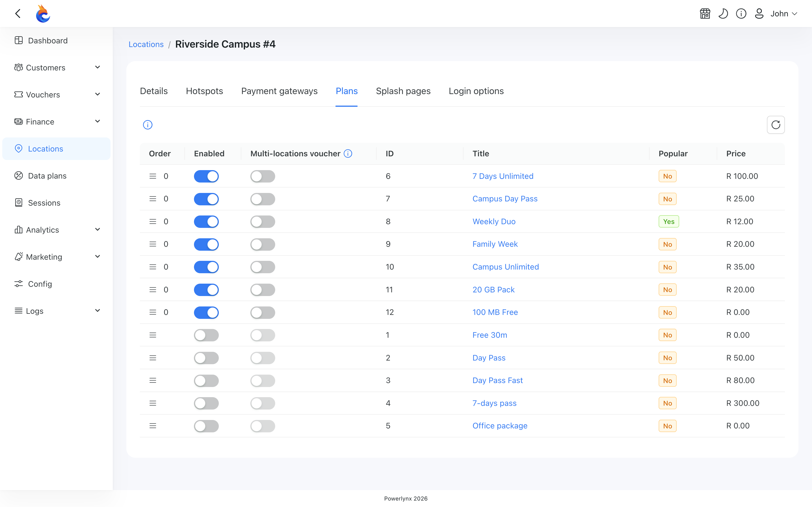Go to Locations breadcrumb link
The width and height of the screenshot is (812, 507).
tap(146, 44)
